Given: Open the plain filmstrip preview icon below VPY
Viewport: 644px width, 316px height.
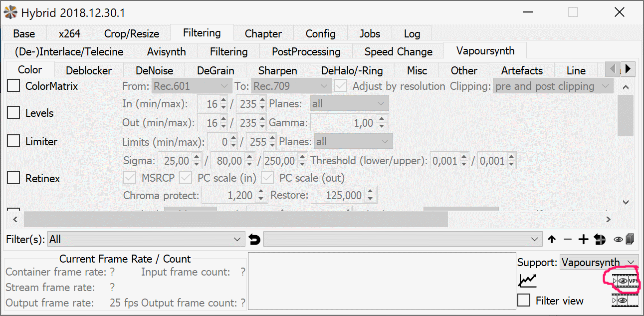Looking at the screenshot, I should (x=625, y=301).
